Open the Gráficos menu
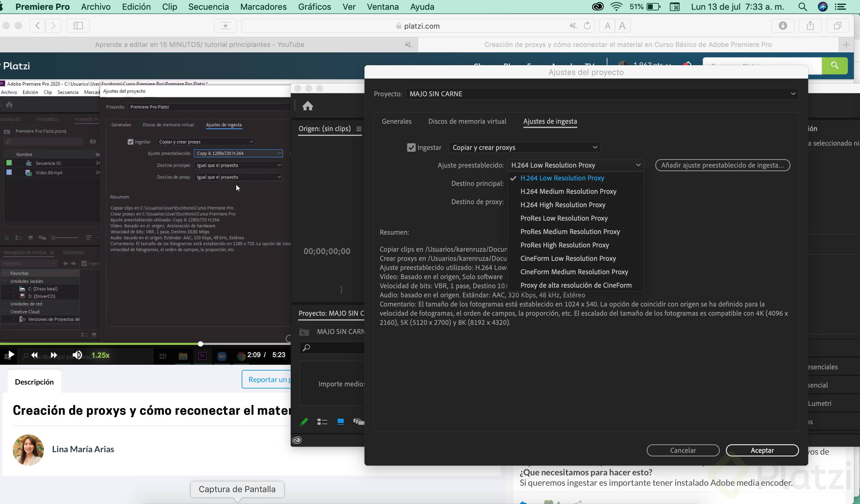 (314, 7)
